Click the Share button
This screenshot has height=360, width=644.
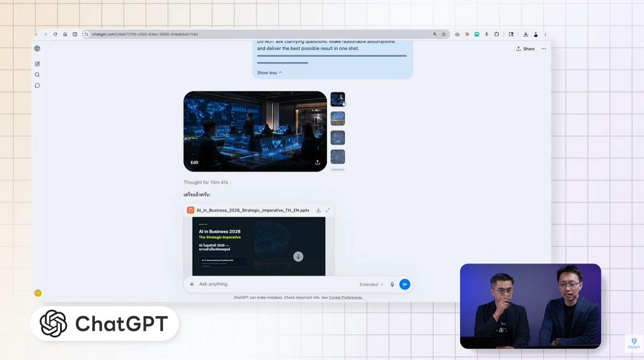[525, 49]
